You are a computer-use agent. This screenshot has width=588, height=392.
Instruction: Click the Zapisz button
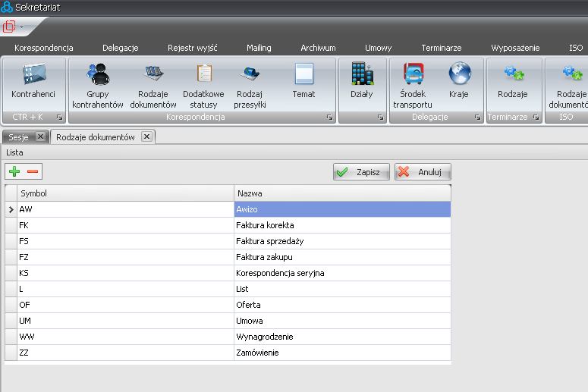pyautogui.click(x=361, y=172)
